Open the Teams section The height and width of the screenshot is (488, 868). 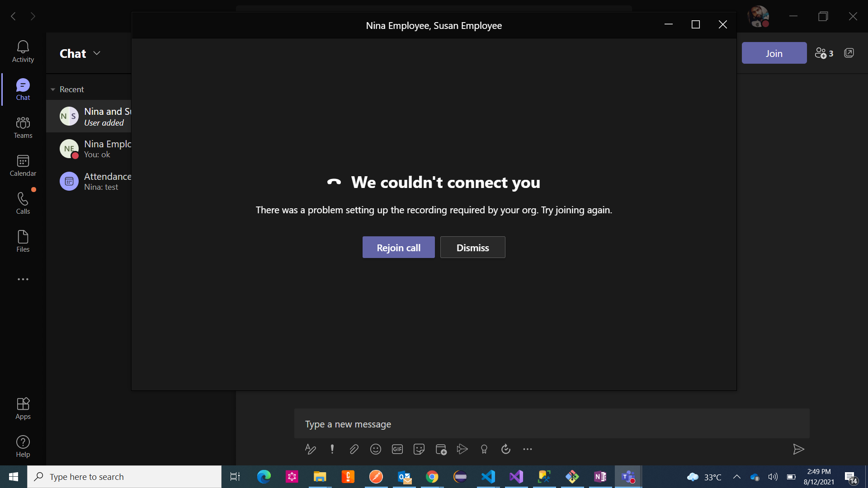(x=23, y=127)
